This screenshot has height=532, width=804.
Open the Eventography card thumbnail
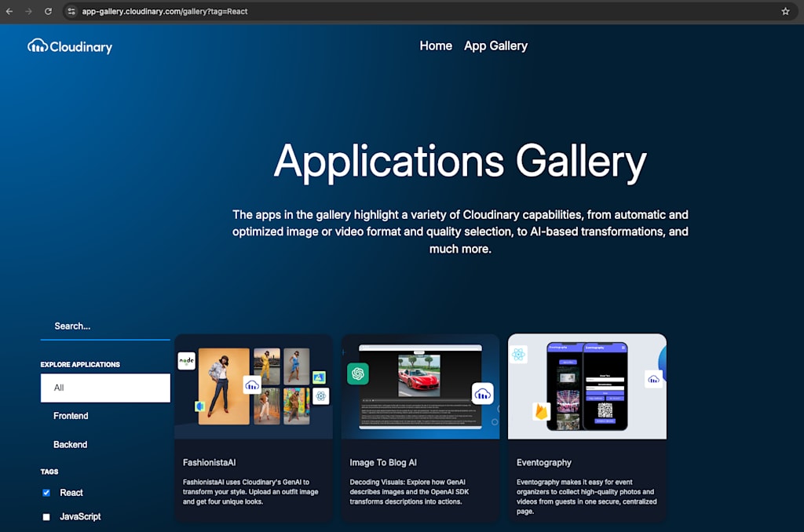coord(587,386)
